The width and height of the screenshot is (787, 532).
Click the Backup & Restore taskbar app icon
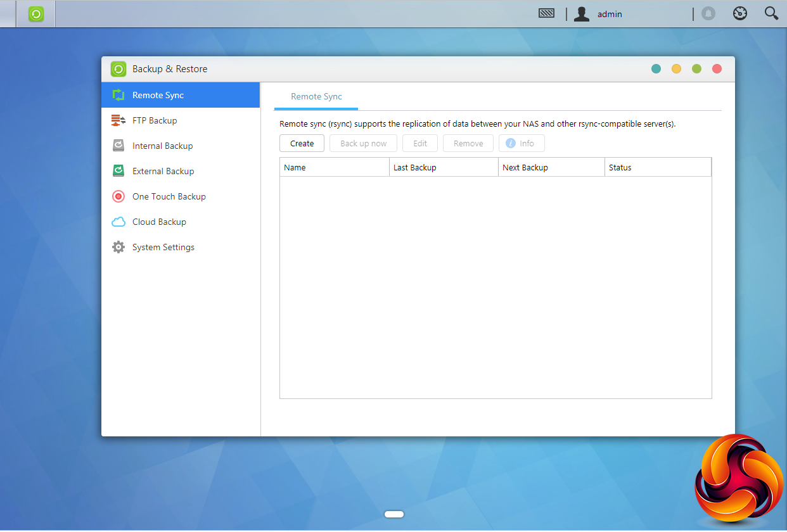click(36, 14)
